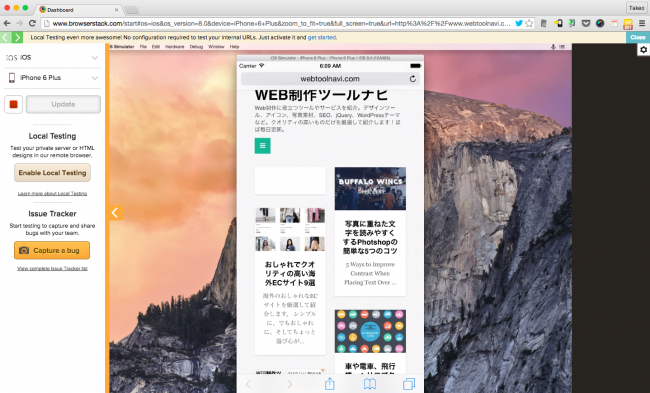Tap the Safari bookmarks book icon
Screen dimensions: 650x393
pos(370,384)
